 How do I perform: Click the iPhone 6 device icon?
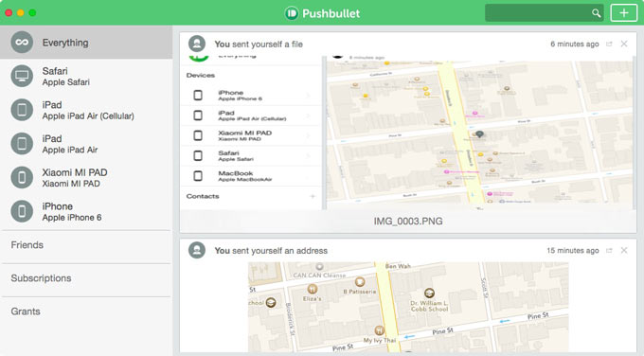(22, 211)
